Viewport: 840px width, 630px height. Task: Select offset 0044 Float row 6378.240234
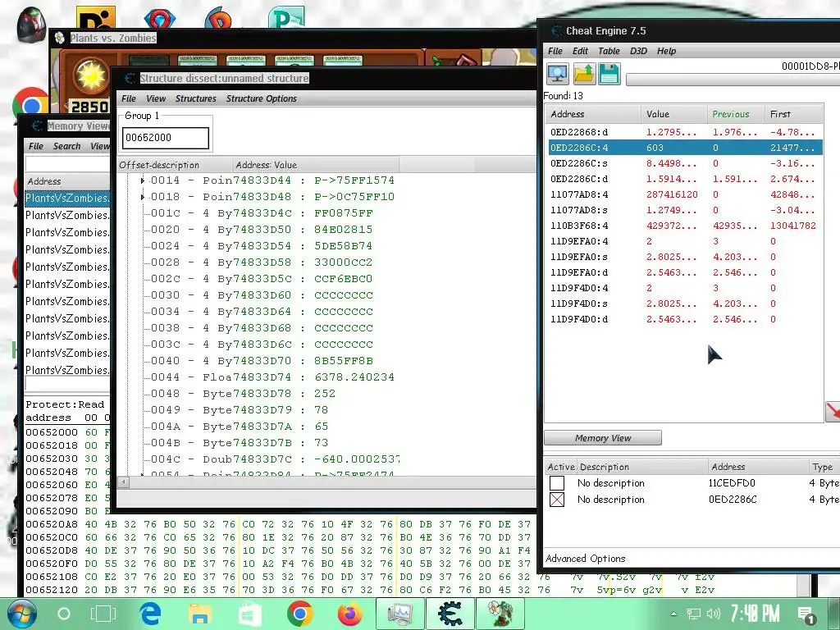click(x=272, y=377)
